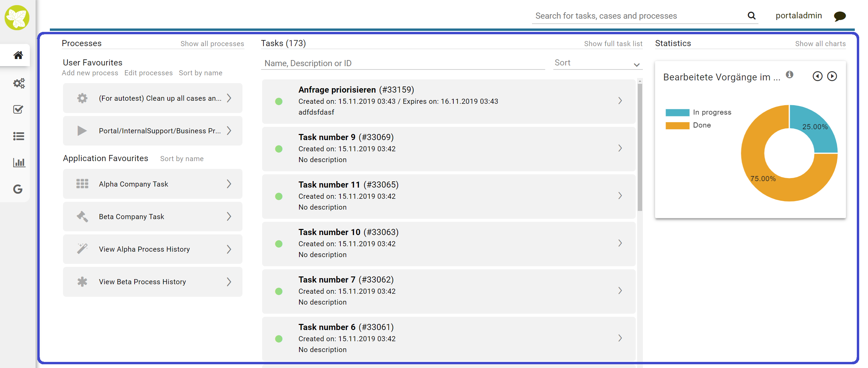
Task: Sort User Favourites by name
Action: pos(200,73)
